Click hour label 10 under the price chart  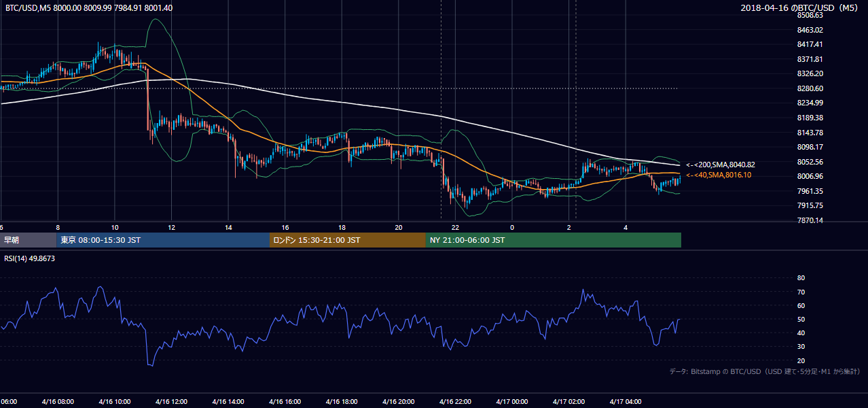click(115, 227)
